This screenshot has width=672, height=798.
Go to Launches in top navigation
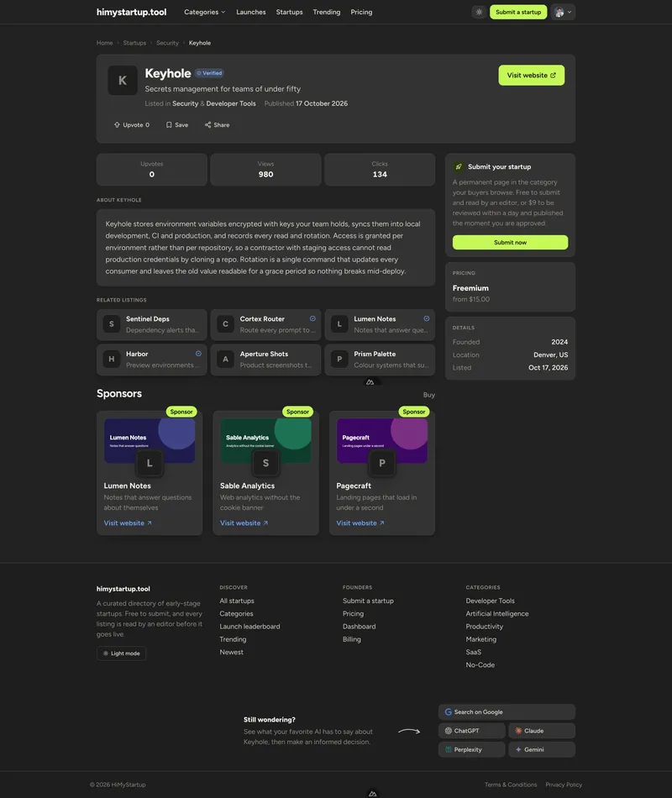coord(251,13)
